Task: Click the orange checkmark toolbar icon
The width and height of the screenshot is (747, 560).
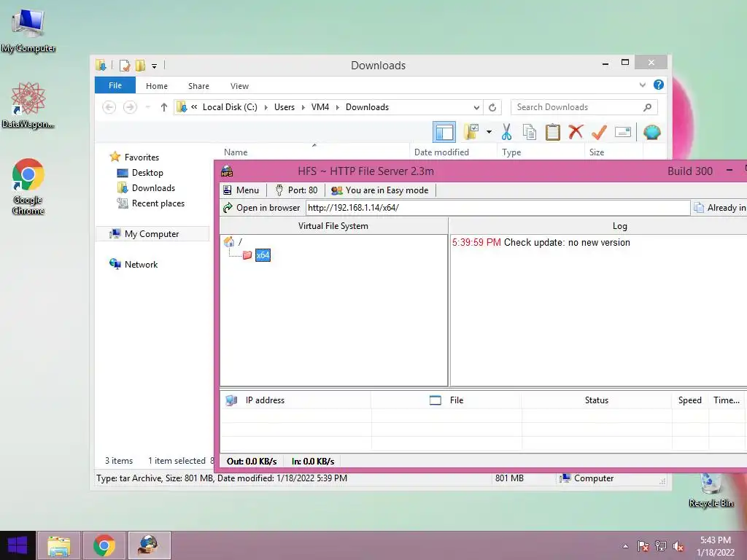Action: click(x=600, y=132)
